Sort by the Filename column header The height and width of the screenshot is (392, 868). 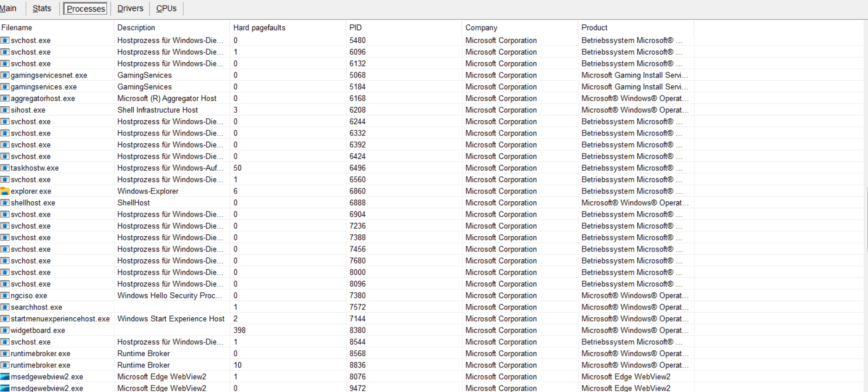pos(56,28)
